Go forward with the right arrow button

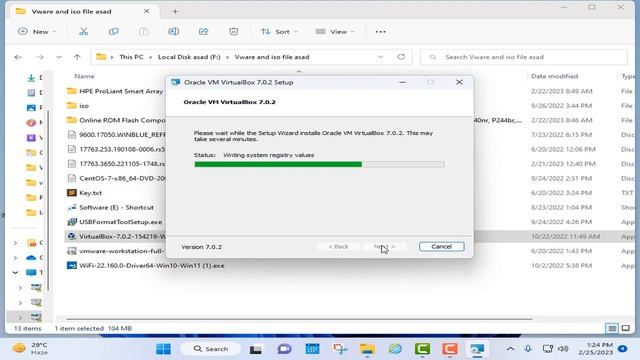coord(40,57)
